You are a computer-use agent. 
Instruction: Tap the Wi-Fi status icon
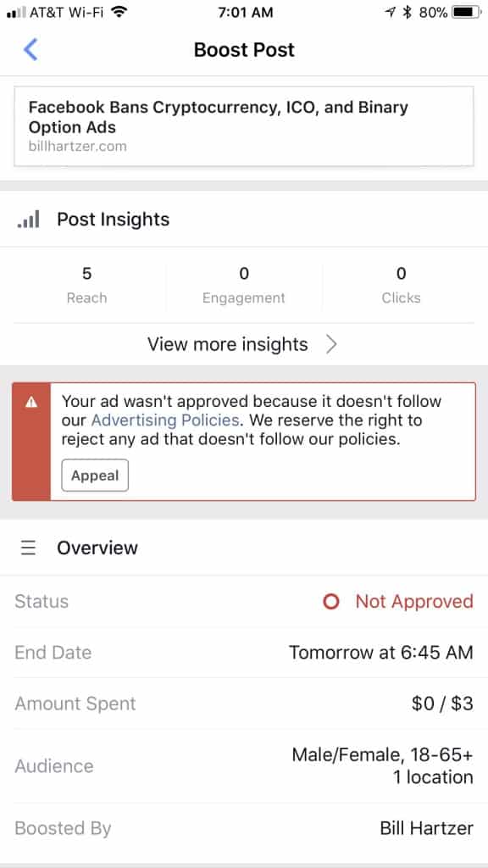click(x=119, y=12)
